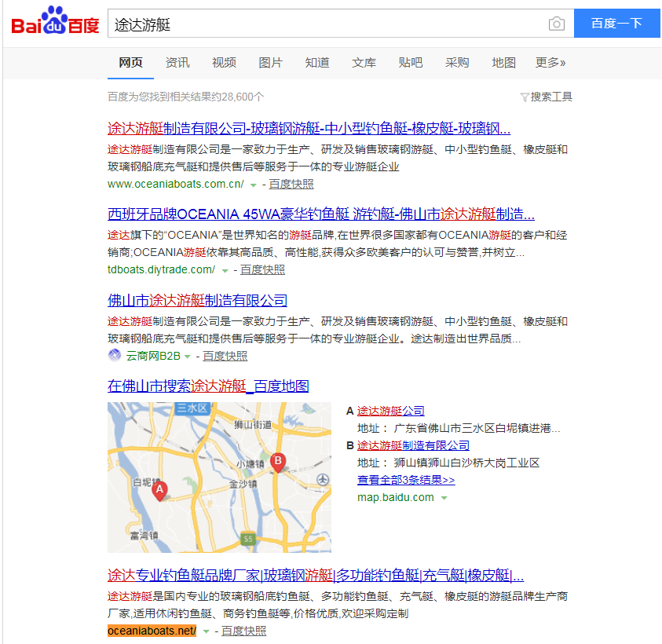Open result 佛山市途达游艇制造有限公司
662x644 pixels.
[x=198, y=301]
